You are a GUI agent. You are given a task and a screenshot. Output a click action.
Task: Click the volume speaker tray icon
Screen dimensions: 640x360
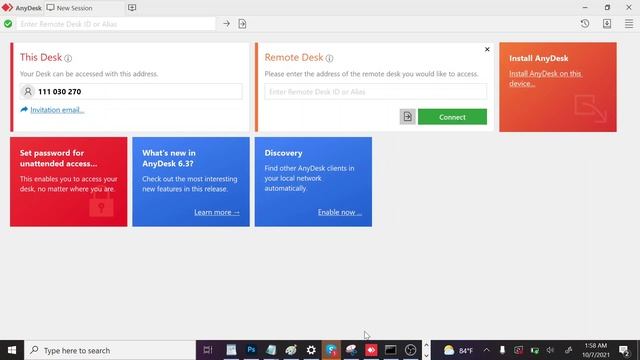(x=551, y=350)
